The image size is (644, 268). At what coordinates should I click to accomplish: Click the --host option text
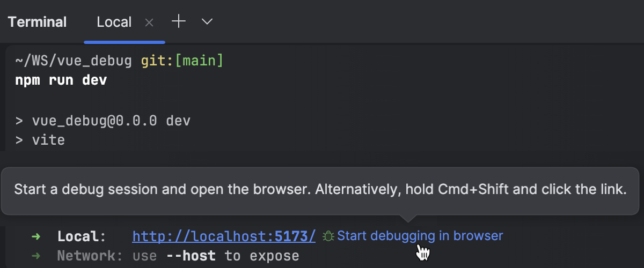(193, 256)
